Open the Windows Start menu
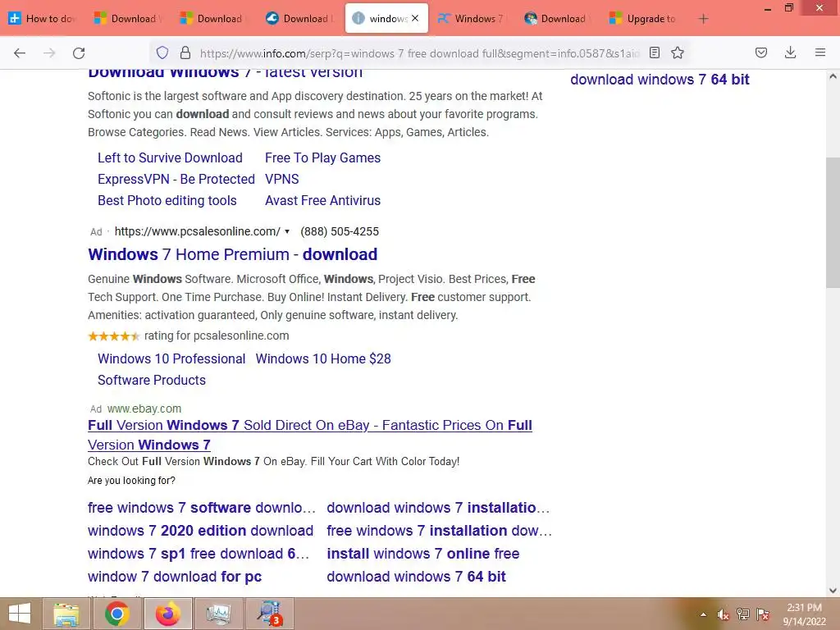This screenshot has height=630, width=840. (20, 614)
